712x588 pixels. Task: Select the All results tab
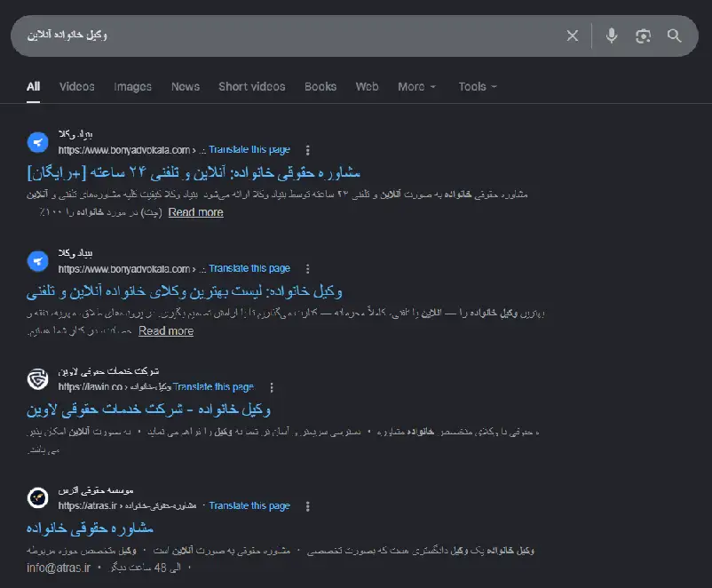pyautogui.click(x=33, y=86)
